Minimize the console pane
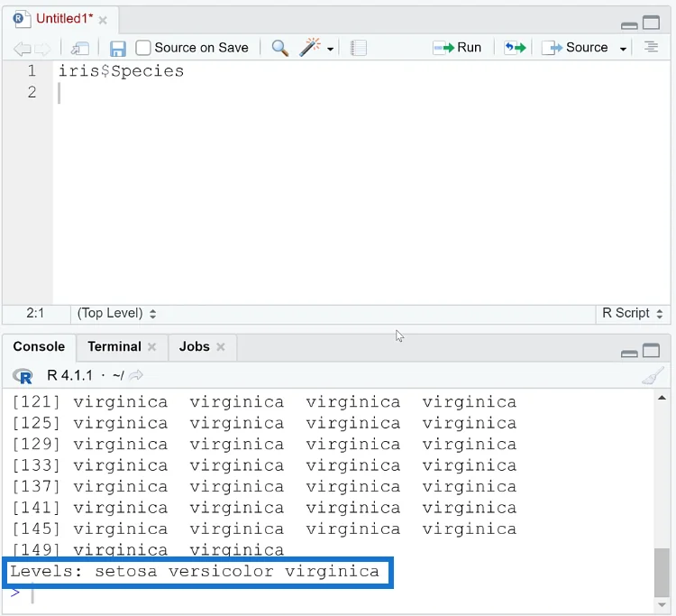 (629, 354)
